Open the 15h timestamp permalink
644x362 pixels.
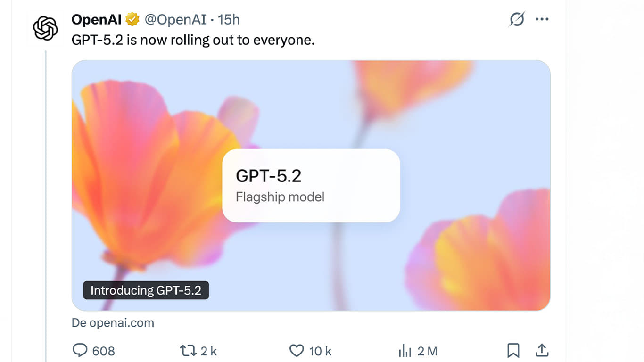(229, 20)
